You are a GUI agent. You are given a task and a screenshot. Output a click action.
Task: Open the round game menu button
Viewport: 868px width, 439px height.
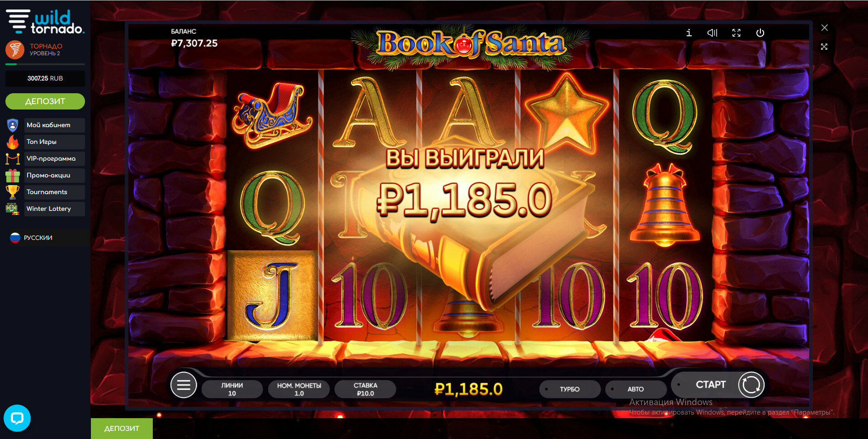[184, 385]
